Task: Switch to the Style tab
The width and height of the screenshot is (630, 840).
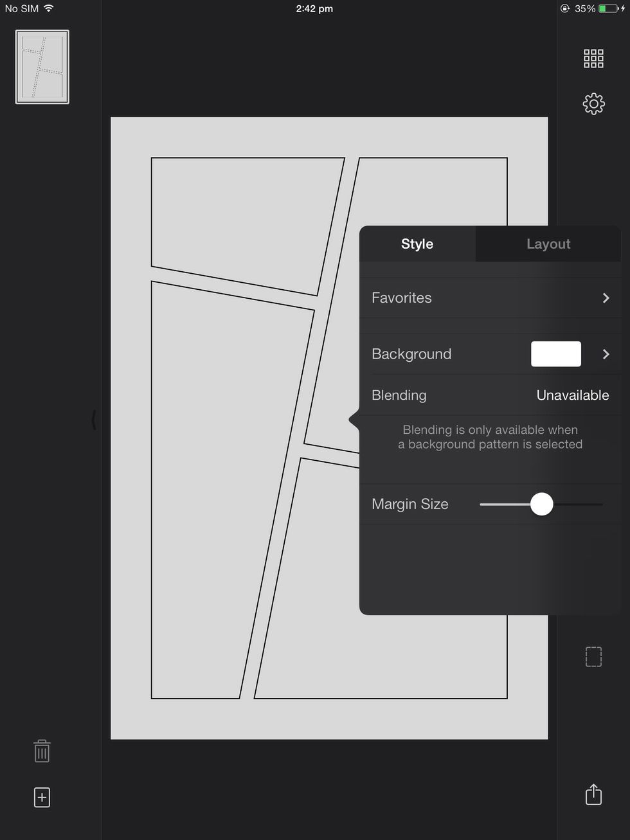Action: (417, 244)
